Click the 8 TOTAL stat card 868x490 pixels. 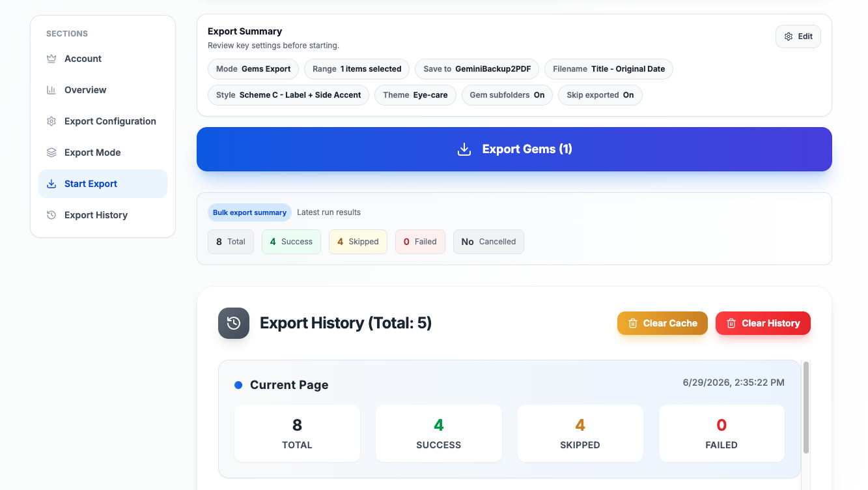click(297, 433)
